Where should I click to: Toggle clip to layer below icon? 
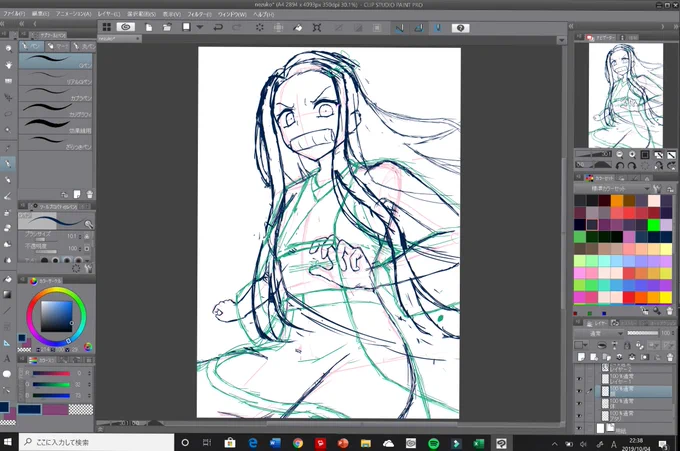pyautogui.click(x=602, y=345)
